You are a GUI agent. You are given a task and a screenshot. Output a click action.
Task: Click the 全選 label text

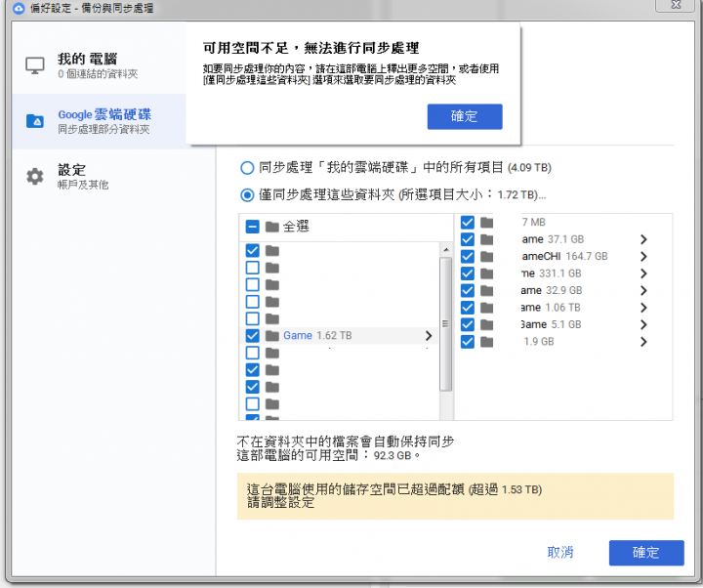(296, 227)
